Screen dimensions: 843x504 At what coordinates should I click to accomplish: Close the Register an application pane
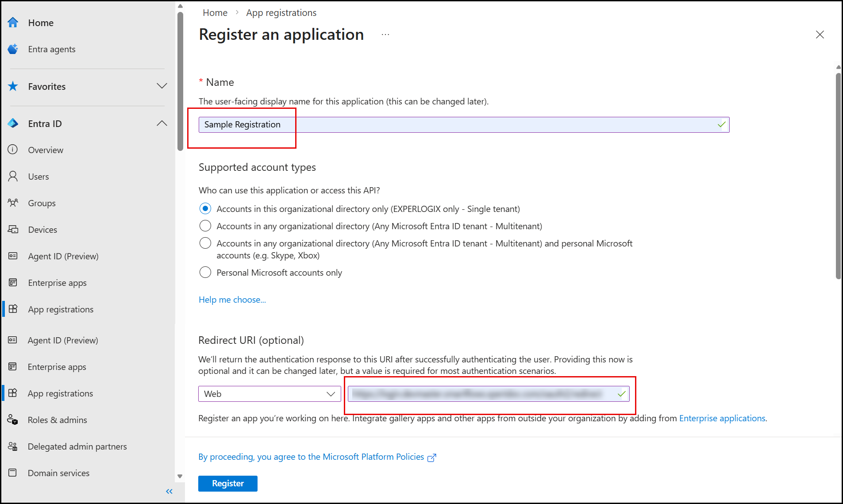click(x=820, y=35)
